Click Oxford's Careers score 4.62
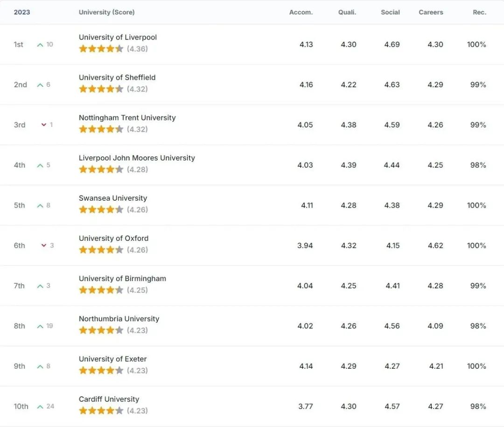The height and width of the screenshot is (427, 504). pyautogui.click(x=435, y=245)
